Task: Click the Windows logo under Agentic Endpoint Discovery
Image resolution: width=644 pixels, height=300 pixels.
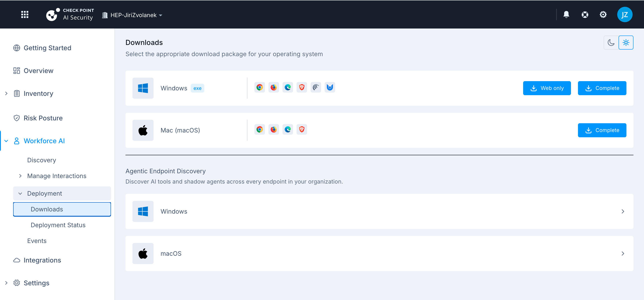Action: coord(143,211)
